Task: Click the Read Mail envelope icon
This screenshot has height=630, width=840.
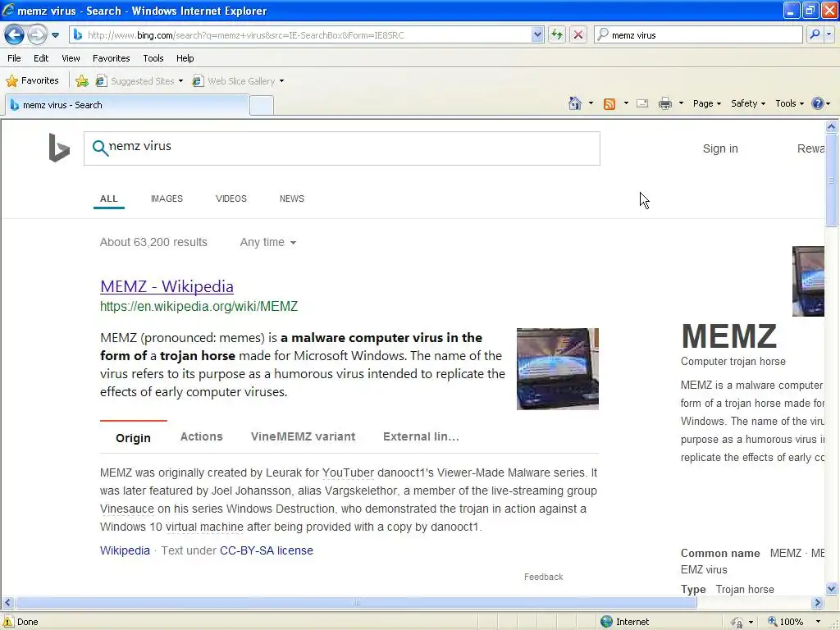Action: (642, 103)
